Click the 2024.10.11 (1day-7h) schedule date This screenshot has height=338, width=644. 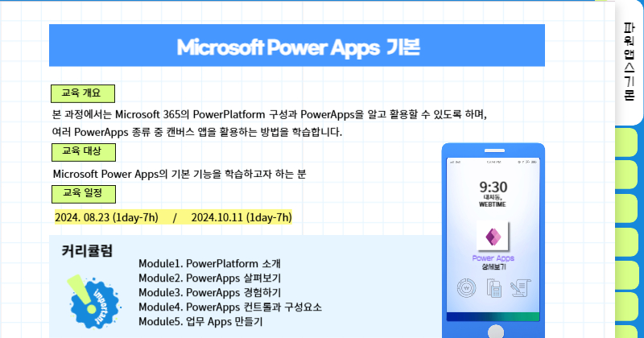click(242, 217)
